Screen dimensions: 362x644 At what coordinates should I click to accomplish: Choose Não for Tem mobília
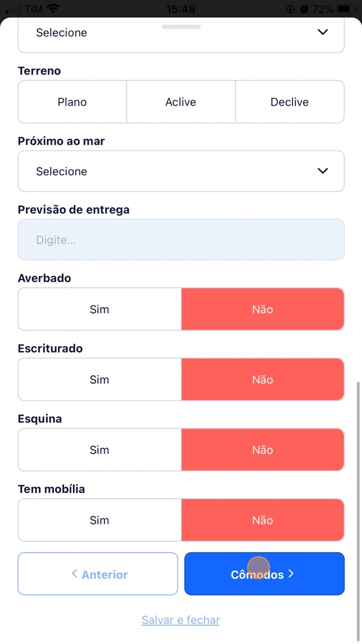coord(263,520)
